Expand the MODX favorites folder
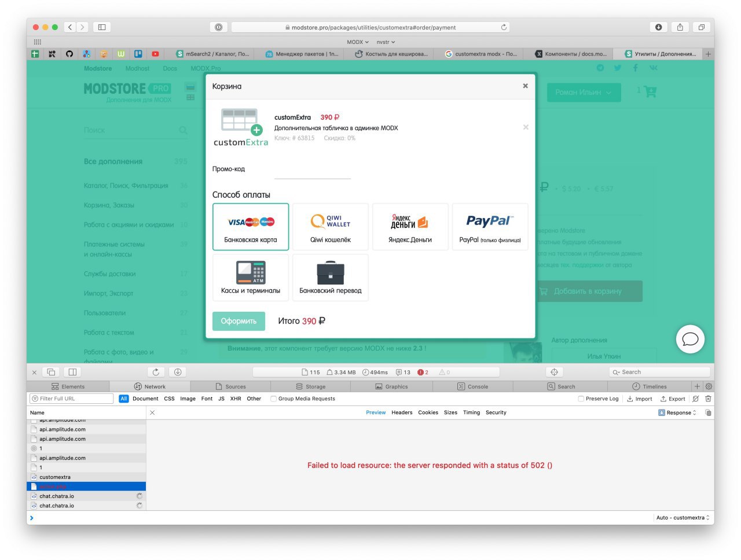 358,42
